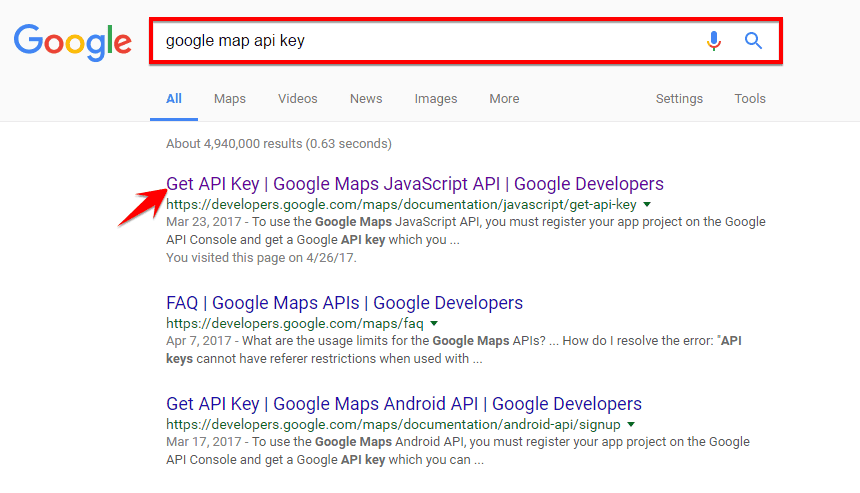Activate voice search microphone icon
Viewport: 860px width, 493px height.
point(714,41)
